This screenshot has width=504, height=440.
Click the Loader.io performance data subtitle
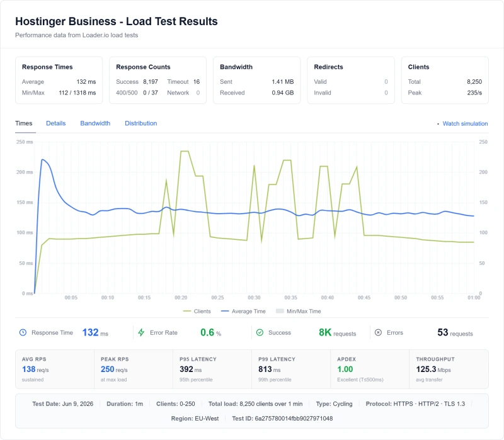[x=76, y=35]
